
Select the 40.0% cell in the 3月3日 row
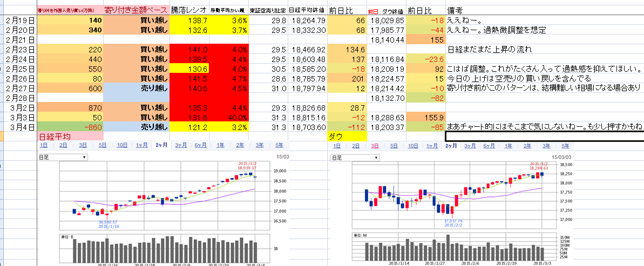tap(228, 116)
